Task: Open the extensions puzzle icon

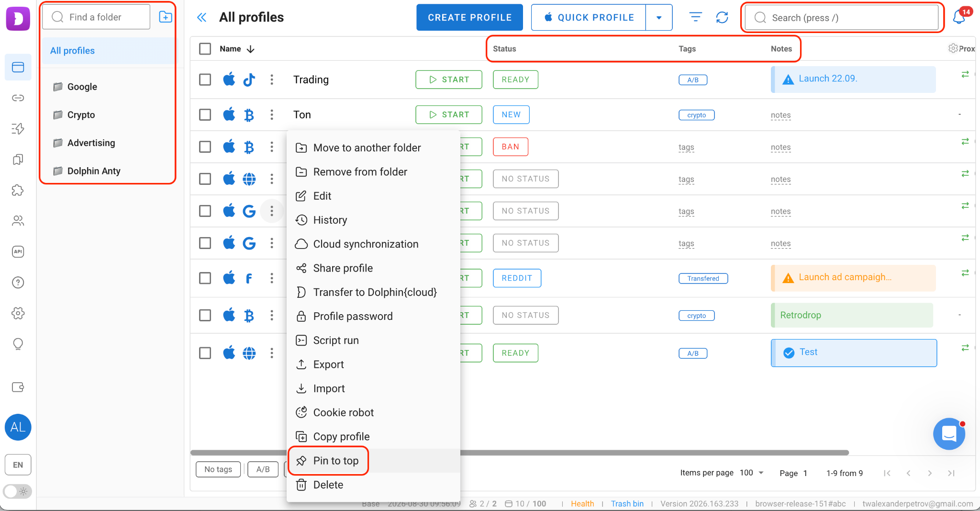Action: pyautogui.click(x=18, y=190)
